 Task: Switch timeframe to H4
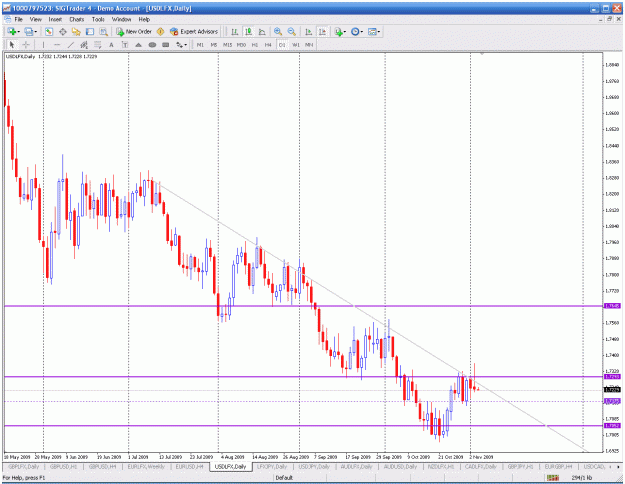click(268, 45)
